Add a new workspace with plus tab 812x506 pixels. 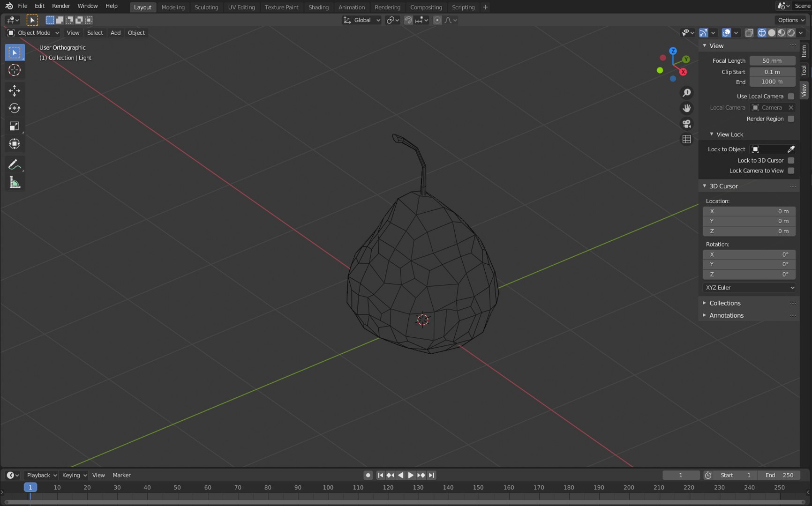pyautogui.click(x=485, y=7)
